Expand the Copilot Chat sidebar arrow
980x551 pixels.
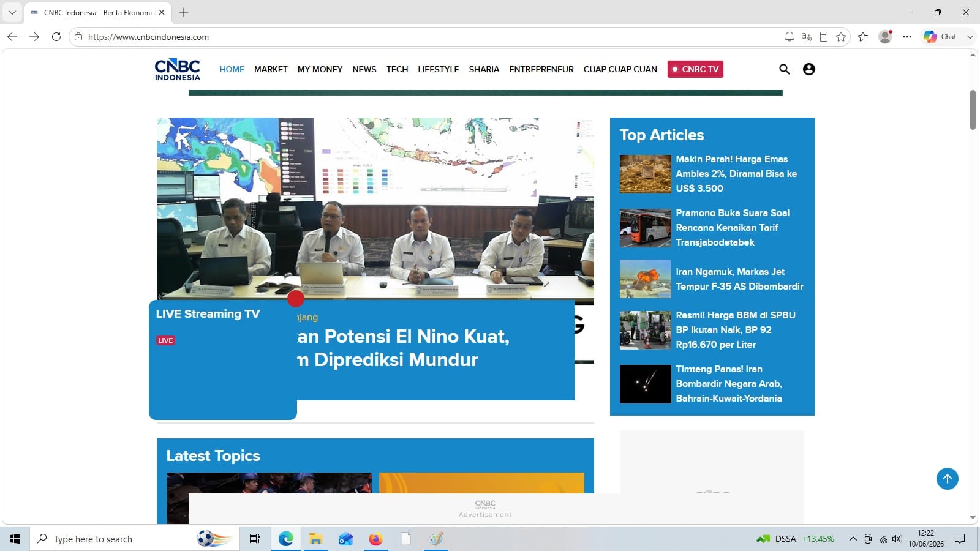point(970,37)
